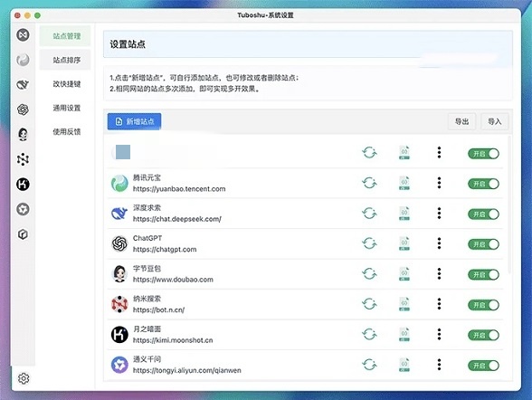Switch to the 改快捷键 tab
This screenshot has height=400, width=532.
coord(65,84)
